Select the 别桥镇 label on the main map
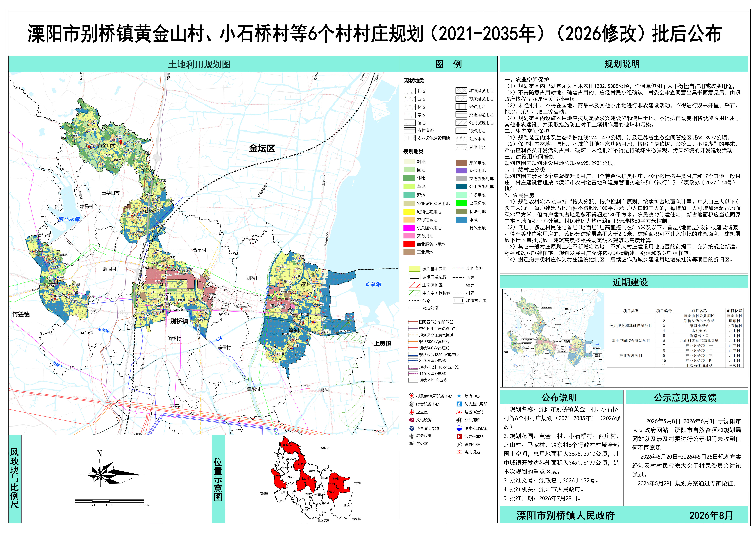The image size is (756, 535). coord(179,321)
